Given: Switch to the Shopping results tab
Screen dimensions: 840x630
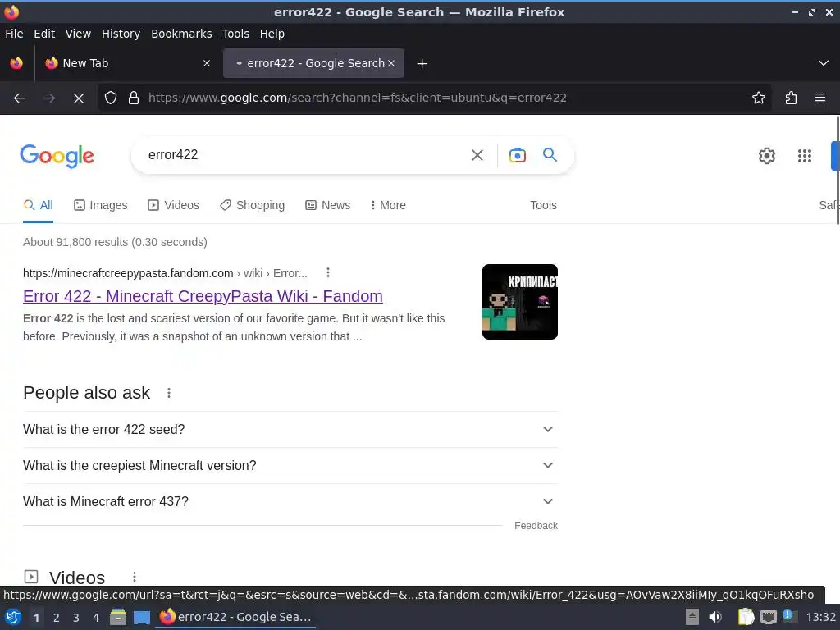Looking at the screenshot, I should pyautogui.click(x=253, y=205).
